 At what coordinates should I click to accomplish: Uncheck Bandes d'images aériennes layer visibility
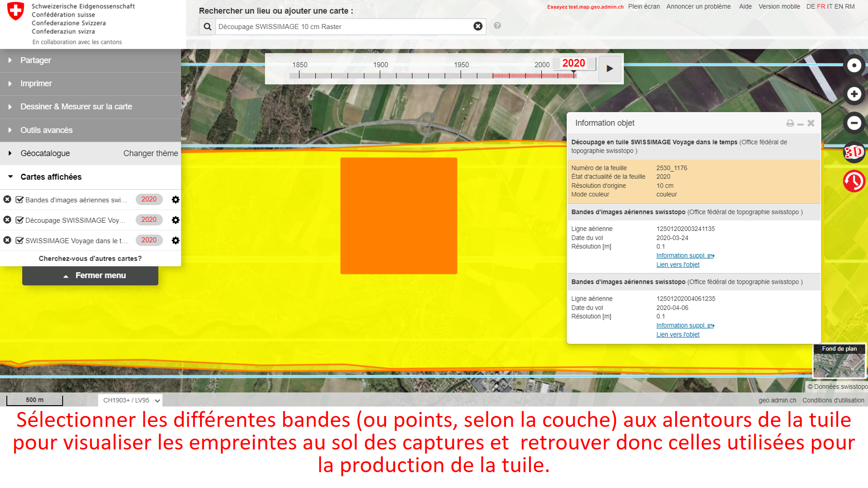coord(19,200)
